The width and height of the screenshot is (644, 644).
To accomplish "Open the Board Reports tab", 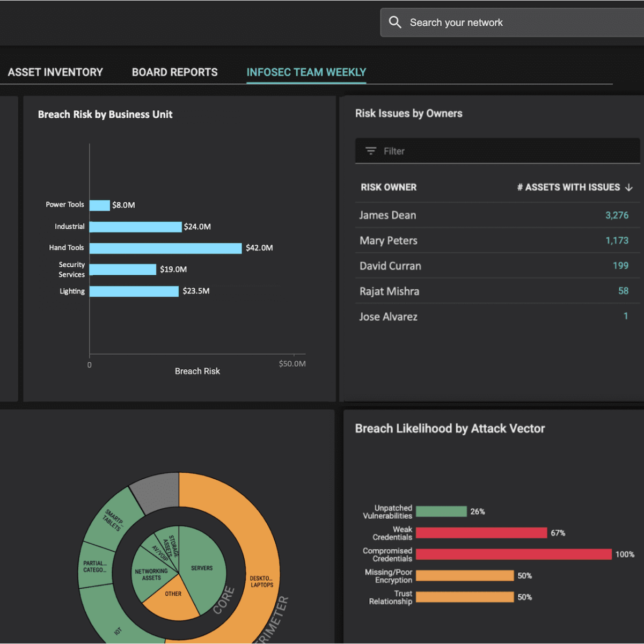I will (174, 72).
